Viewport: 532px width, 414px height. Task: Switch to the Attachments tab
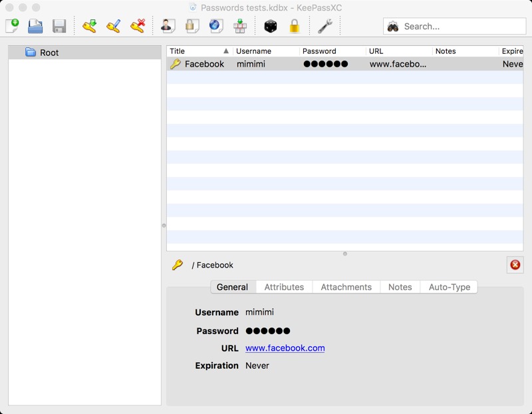346,287
